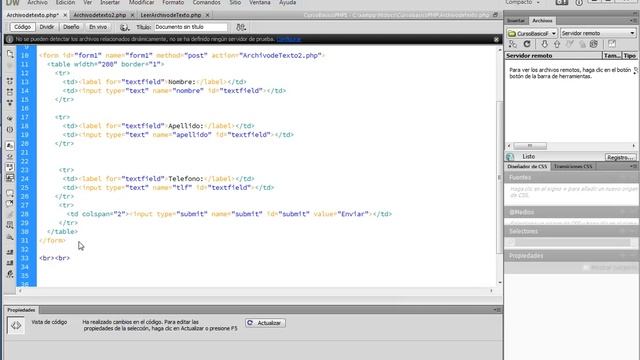Open the CursoBasico site dropdown
640x360 pixels.
click(532, 33)
